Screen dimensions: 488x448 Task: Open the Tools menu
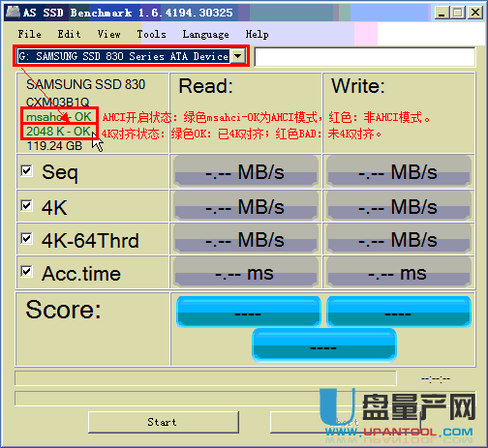point(151,34)
